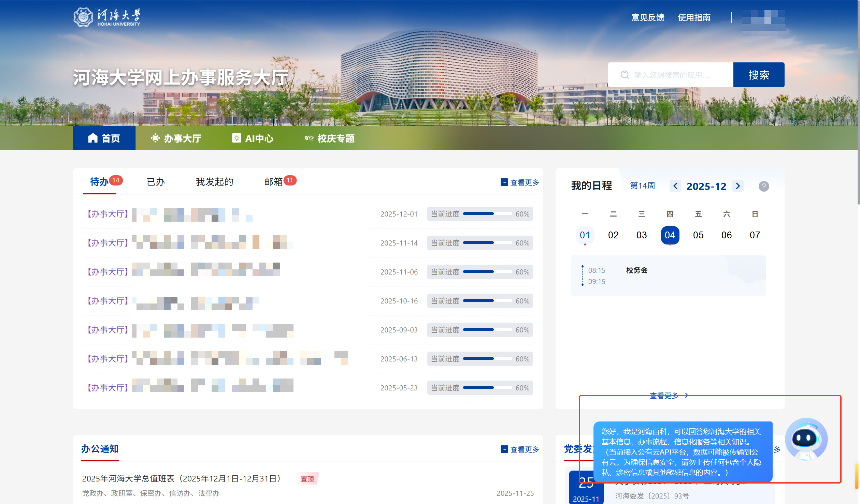Open AI中心 navigation item
The height and width of the screenshot is (504, 860).
(x=253, y=138)
